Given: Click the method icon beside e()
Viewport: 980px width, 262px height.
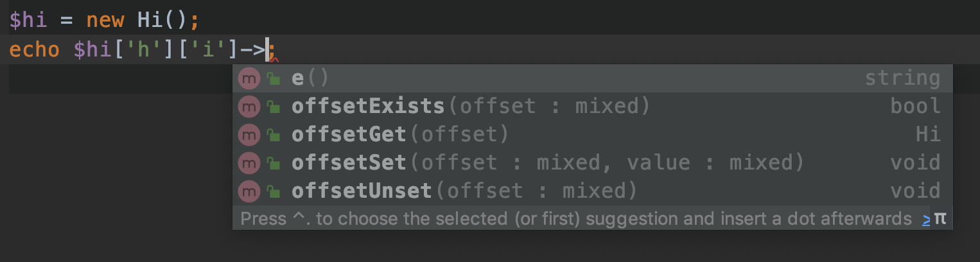Looking at the screenshot, I should point(248,78).
